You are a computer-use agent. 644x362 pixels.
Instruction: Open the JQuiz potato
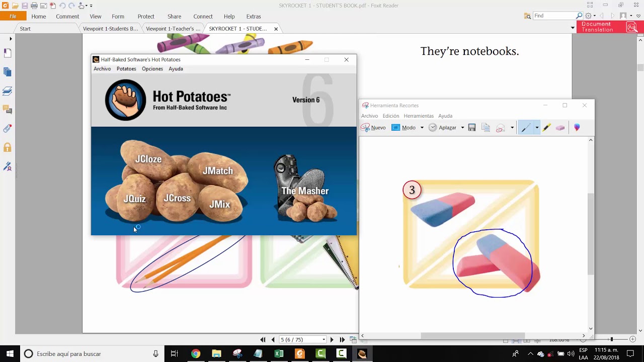click(135, 199)
